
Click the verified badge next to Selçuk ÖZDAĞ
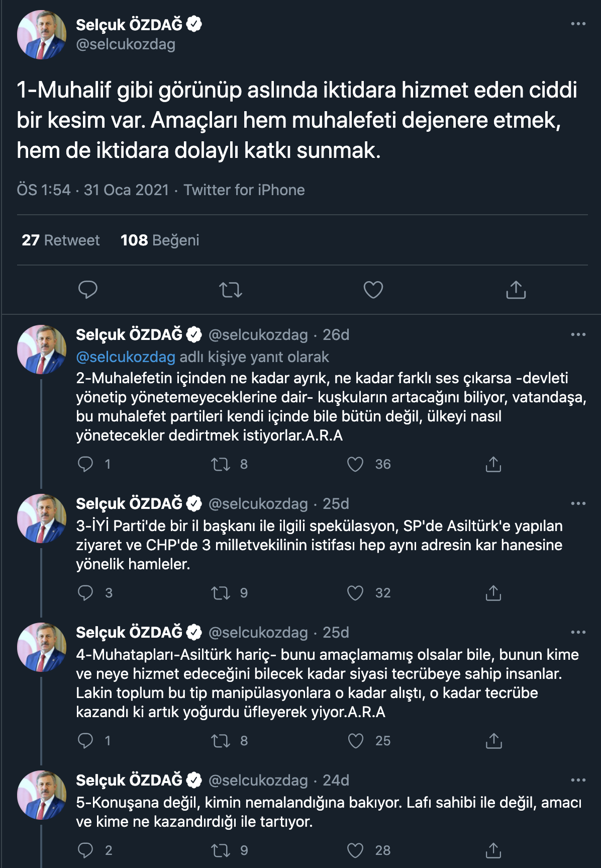[x=194, y=23]
